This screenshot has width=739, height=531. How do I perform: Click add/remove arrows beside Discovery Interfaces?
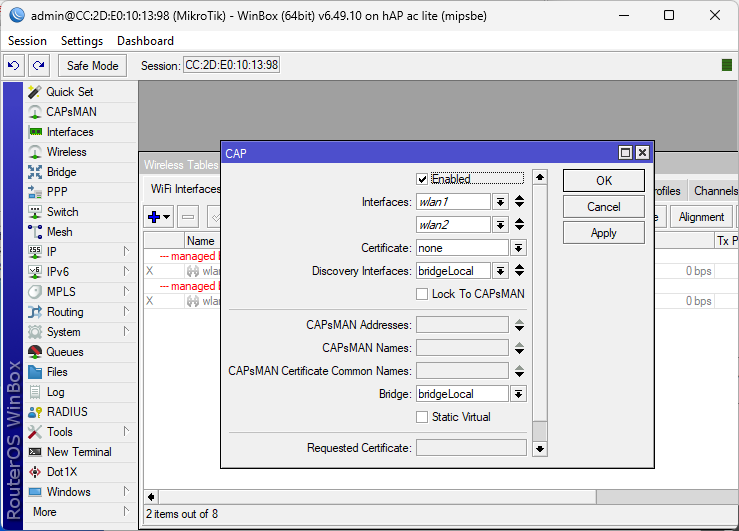click(x=519, y=271)
